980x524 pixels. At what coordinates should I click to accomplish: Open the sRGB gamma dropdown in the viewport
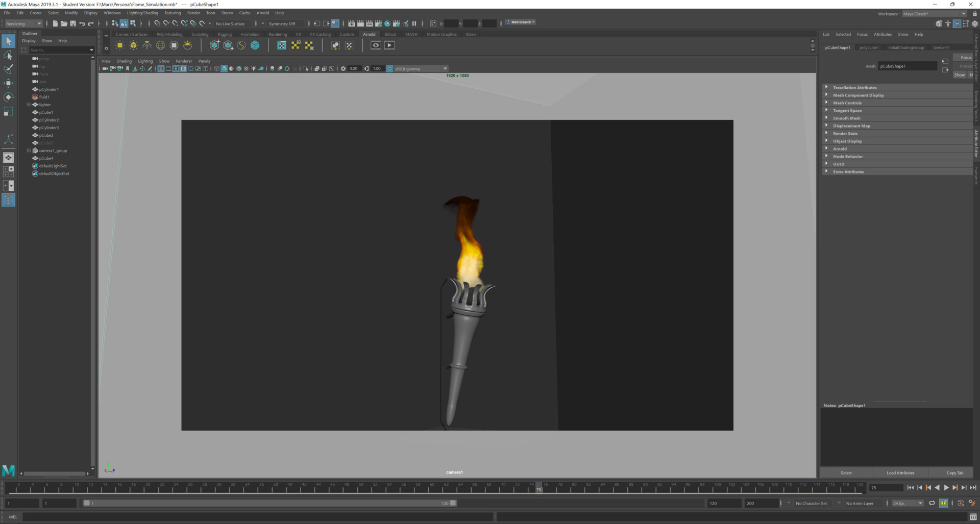point(445,68)
